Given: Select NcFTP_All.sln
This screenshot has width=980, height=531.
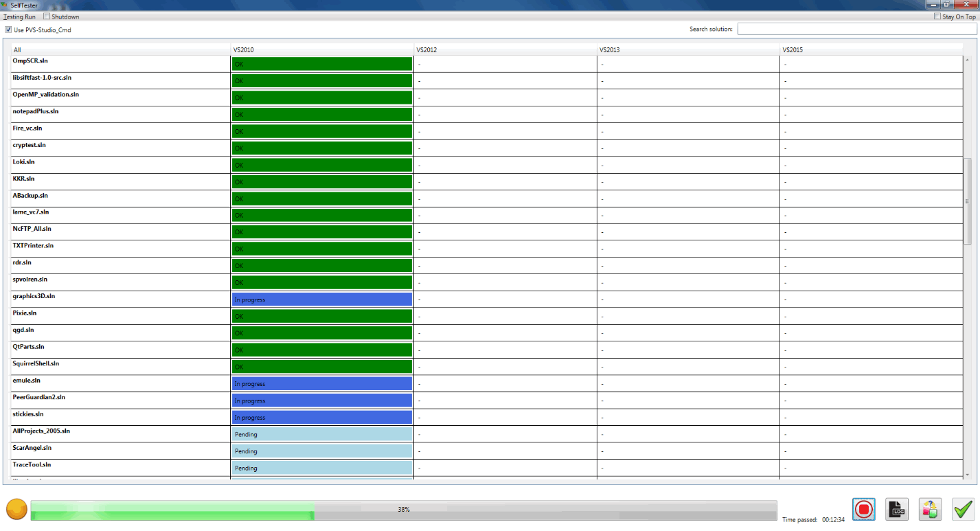Looking at the screenshot, I should [487, 232].
